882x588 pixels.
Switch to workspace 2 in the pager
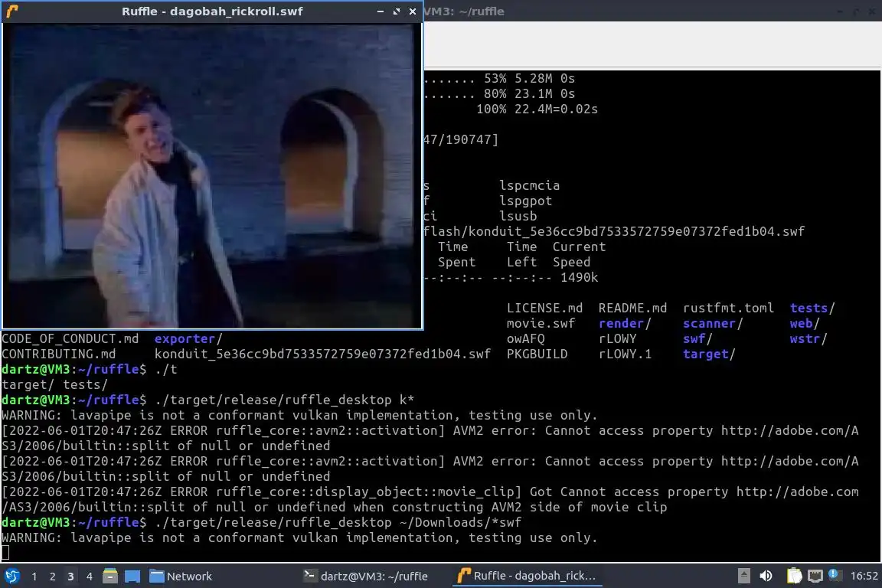[x=53, y=577]
